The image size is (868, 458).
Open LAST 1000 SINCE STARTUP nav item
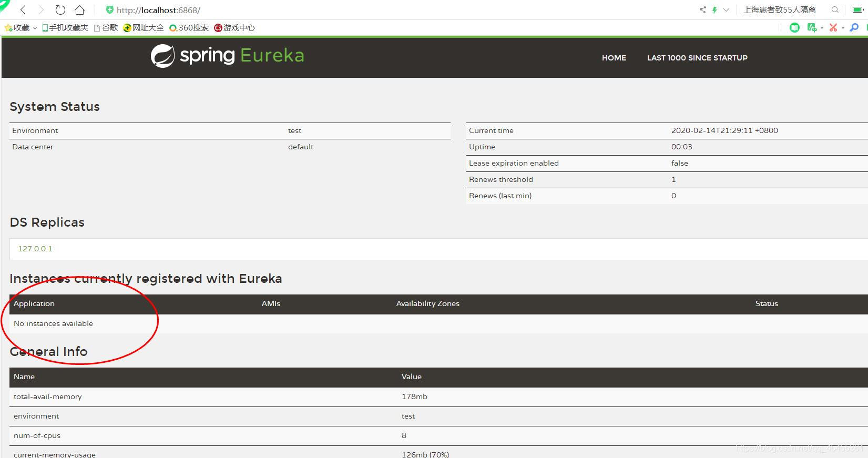(697, 58)
